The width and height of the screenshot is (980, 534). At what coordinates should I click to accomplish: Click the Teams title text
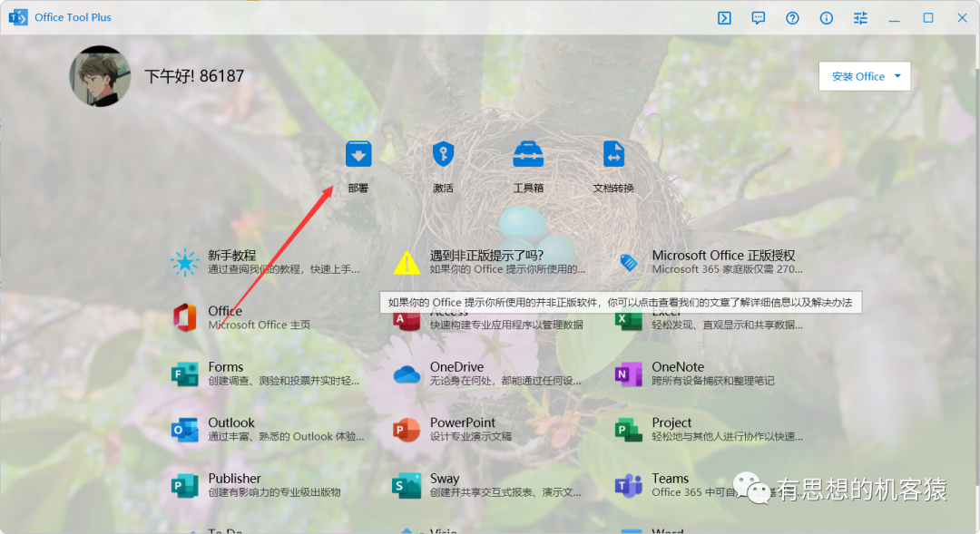670,478
